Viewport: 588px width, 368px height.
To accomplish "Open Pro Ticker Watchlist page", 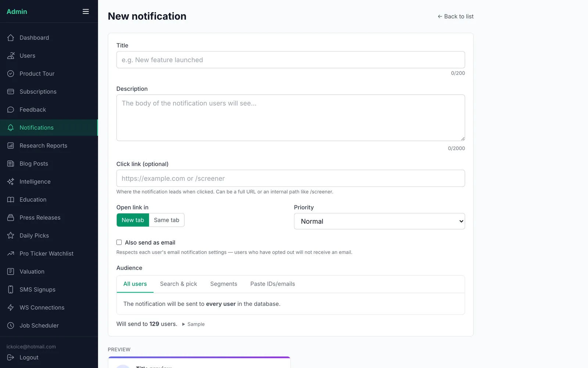I will click(x=49, y=254).
